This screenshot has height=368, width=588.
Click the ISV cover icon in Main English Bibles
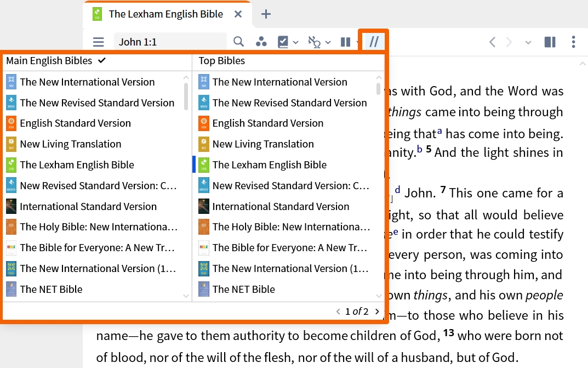[12, 206]
